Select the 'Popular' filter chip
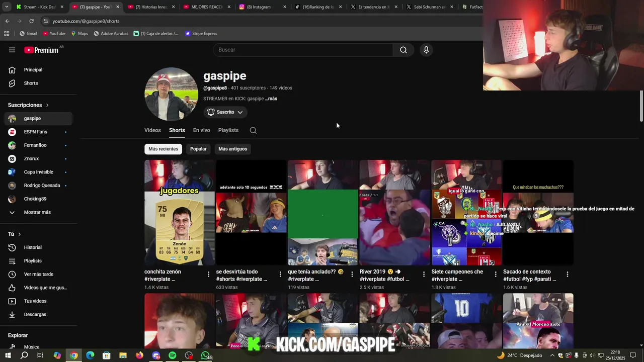 (x=198, y=149)
